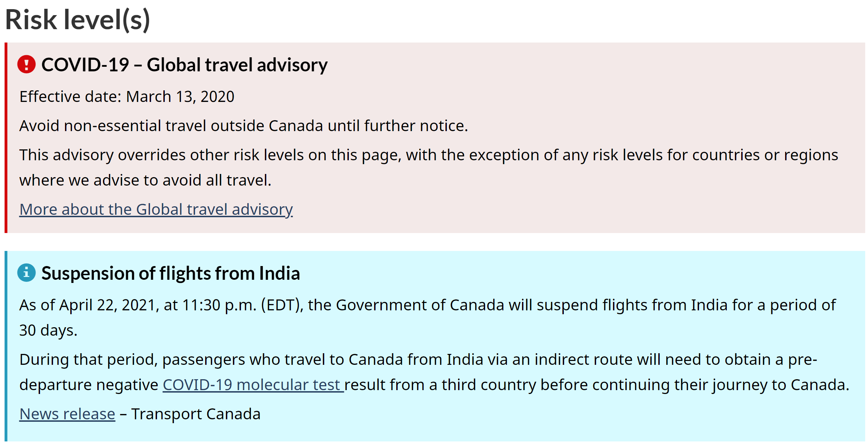Click Suspension of flights from India heading
The height and width of the screenshot is (446, 868).
171,273
